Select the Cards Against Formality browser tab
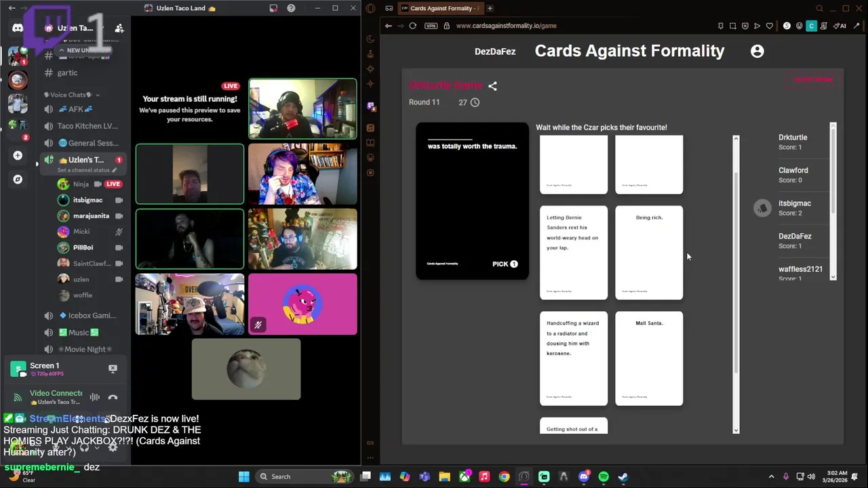This screenshot has height=488, width=868. tap(439, 8)
